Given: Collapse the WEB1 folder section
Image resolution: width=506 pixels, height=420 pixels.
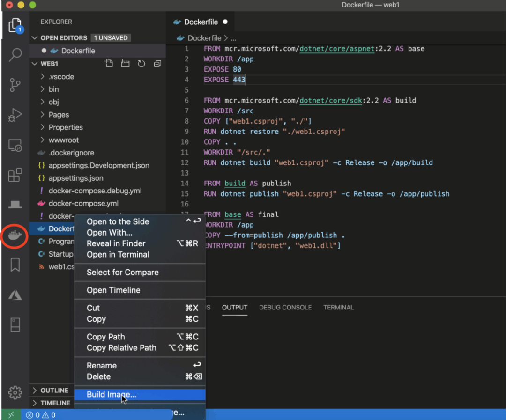Looking at the screenshot, I should pyautogui.click(x=35, y=64).
